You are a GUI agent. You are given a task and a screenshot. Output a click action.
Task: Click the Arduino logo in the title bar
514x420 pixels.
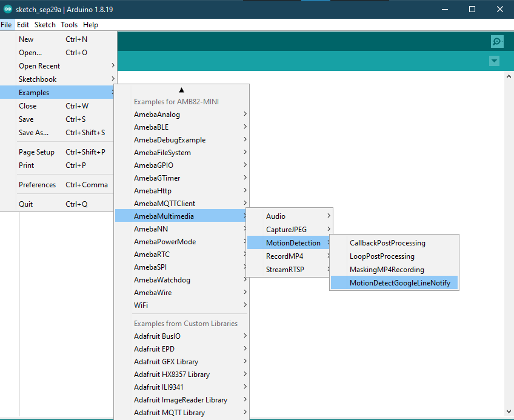[8, 9]
